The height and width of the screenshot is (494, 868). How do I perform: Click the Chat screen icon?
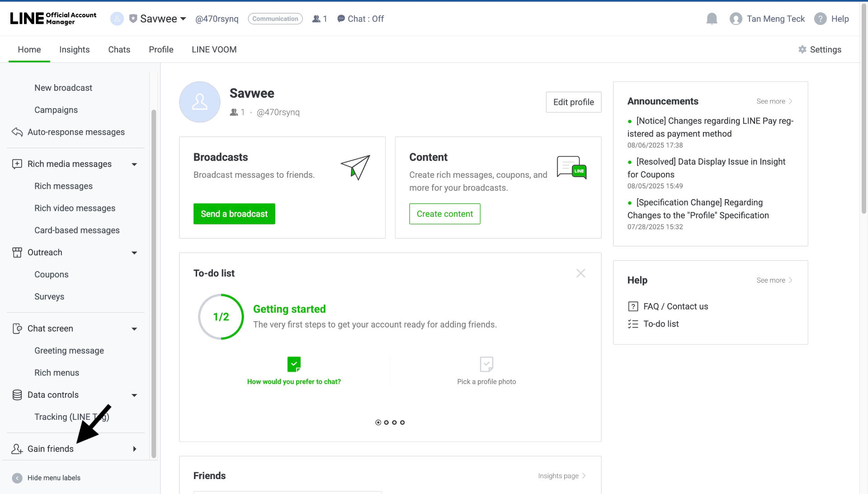point(17,328)
